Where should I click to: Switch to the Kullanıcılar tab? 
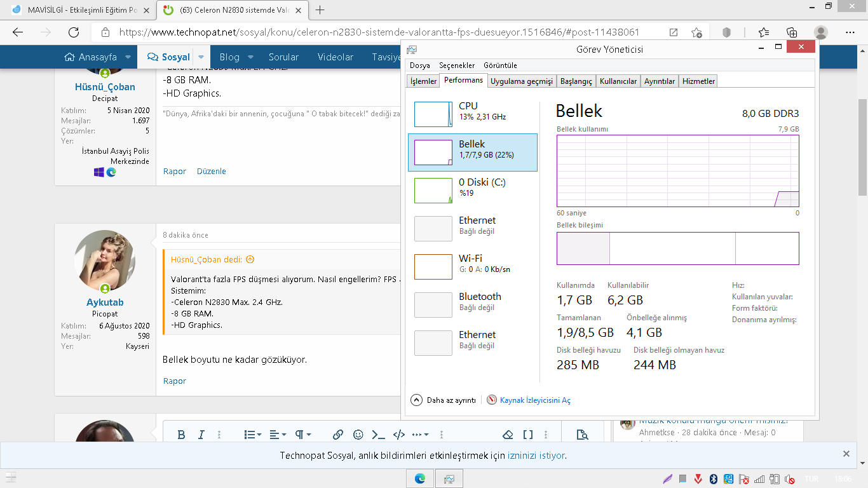point(618,81)
